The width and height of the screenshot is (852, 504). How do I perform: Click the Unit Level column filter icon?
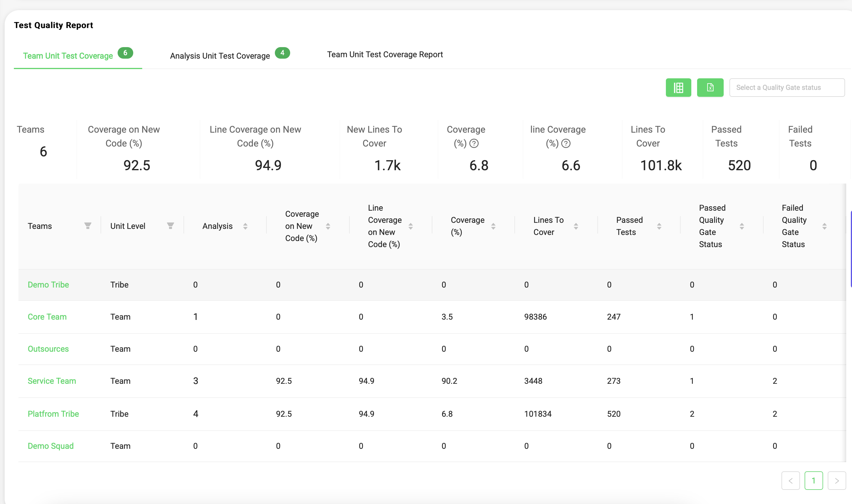171,226
